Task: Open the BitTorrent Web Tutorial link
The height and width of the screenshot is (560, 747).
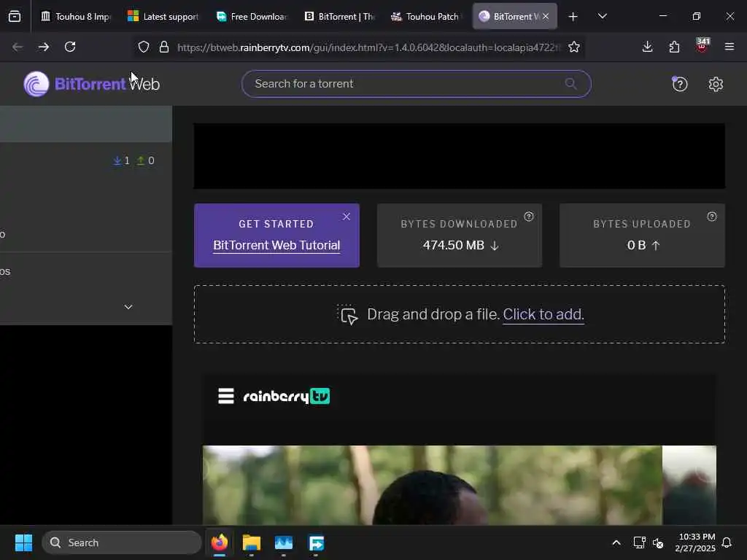Action: [276, 245]
